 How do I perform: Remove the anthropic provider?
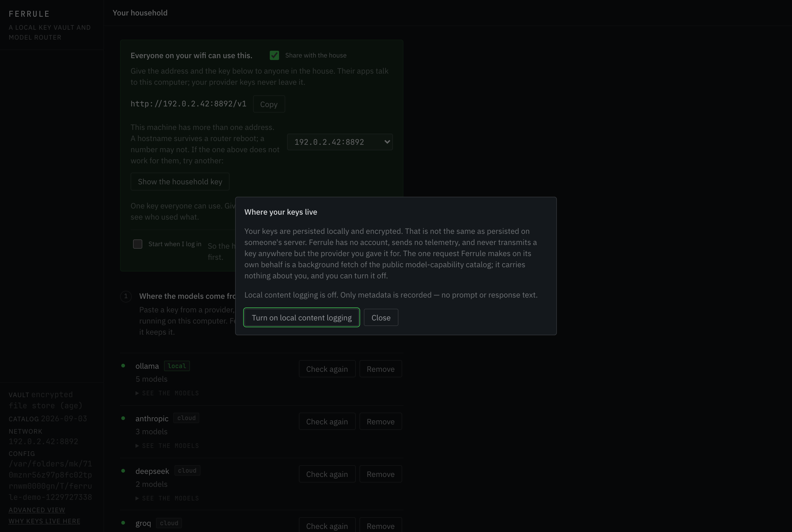point(381,421)
